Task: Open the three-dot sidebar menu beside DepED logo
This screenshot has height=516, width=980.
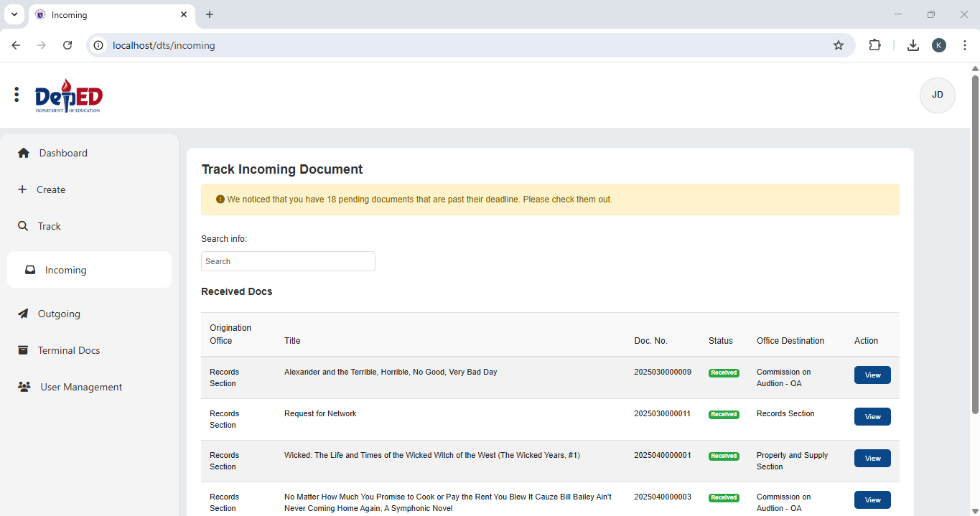Action: [17, 95]
